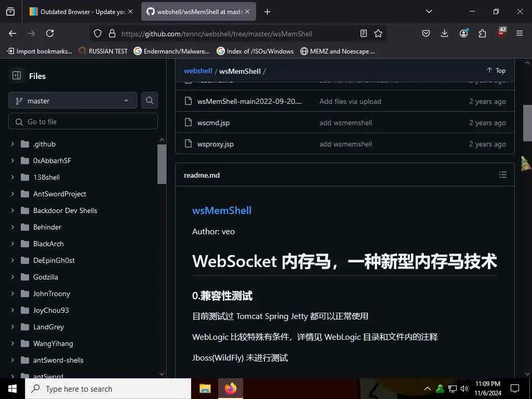Expand the 0xAbbarhSF folder
Screen dimensions: 532x399
tap(12, 161)
